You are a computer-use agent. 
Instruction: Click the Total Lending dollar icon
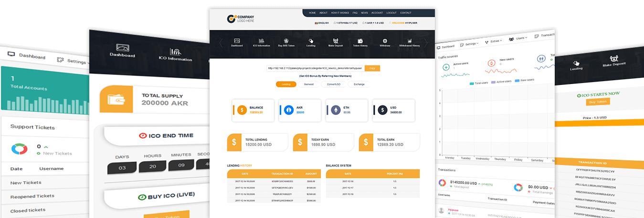(x=234, y=142)
